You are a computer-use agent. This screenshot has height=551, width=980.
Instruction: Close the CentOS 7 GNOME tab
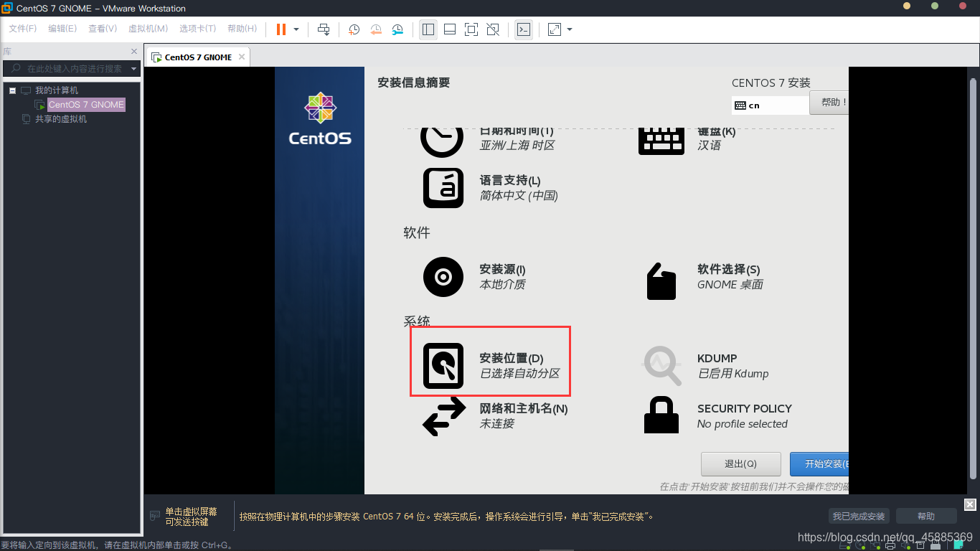click(x=242, y=57)
